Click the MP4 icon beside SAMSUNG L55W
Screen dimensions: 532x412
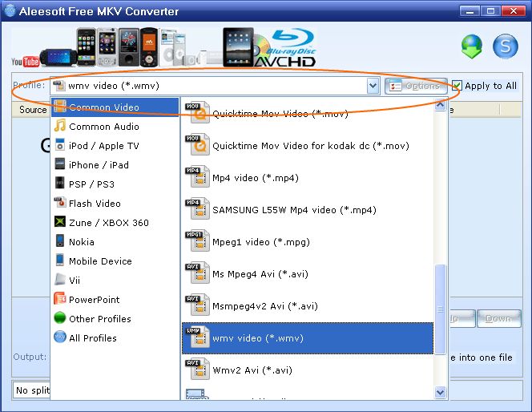tap(197, 209)
